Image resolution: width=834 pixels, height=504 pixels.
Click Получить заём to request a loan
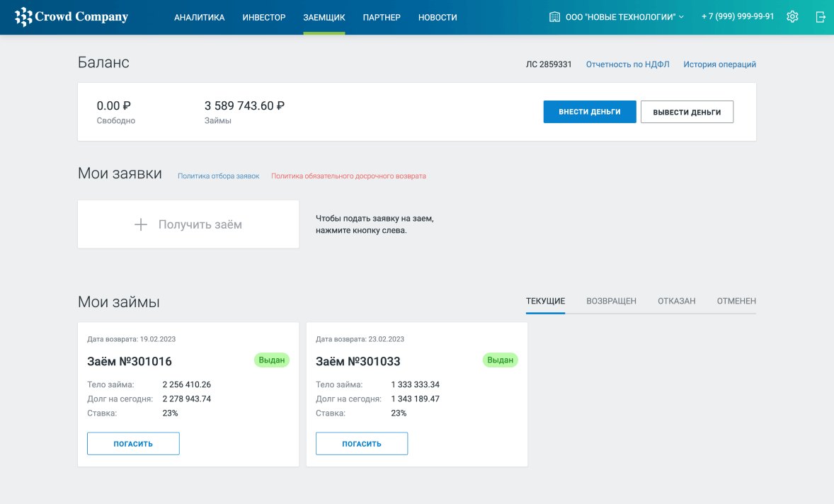click(x=188, y=224)
